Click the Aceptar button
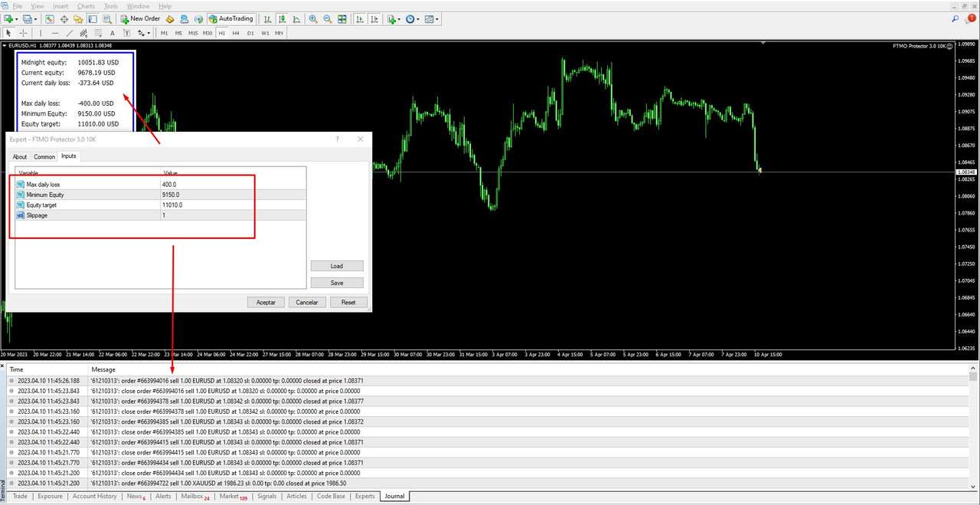Image resolution: width=980 pixels, height=505 pixels. pos(266,302)
